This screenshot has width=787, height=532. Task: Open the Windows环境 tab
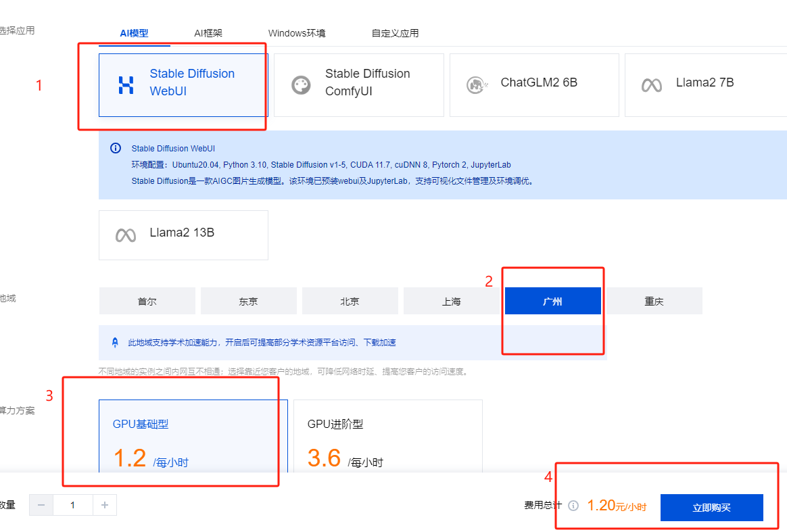[x=297, y=33]
